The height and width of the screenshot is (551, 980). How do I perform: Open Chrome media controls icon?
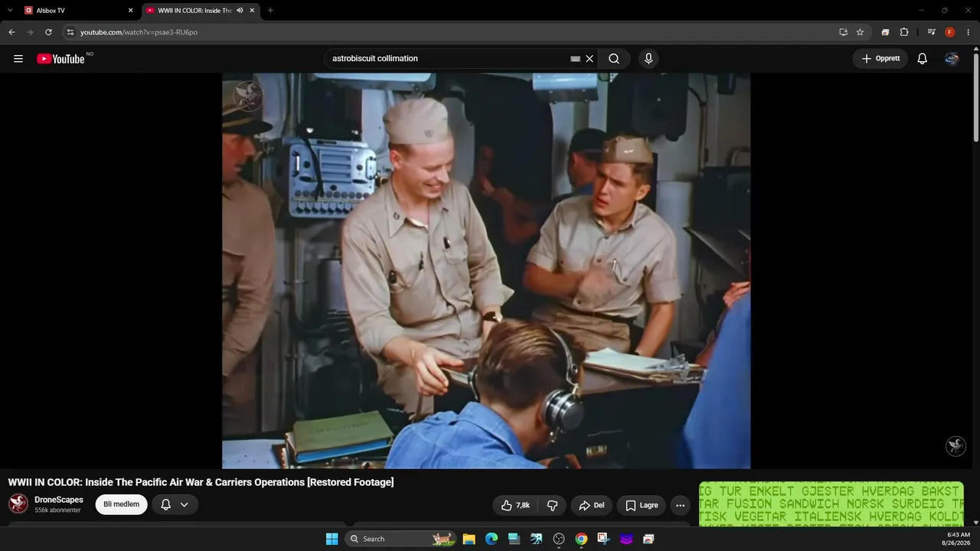pos(931,32)
